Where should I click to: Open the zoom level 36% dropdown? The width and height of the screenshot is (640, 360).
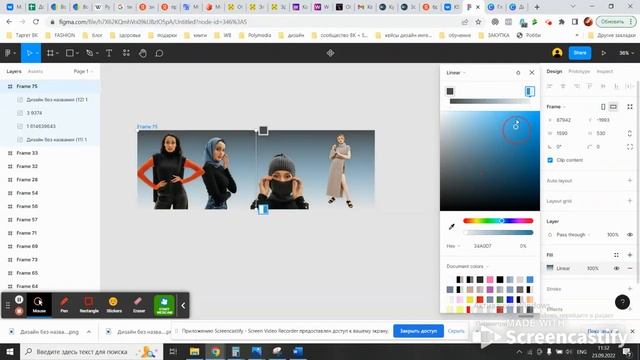click(627, 53)
